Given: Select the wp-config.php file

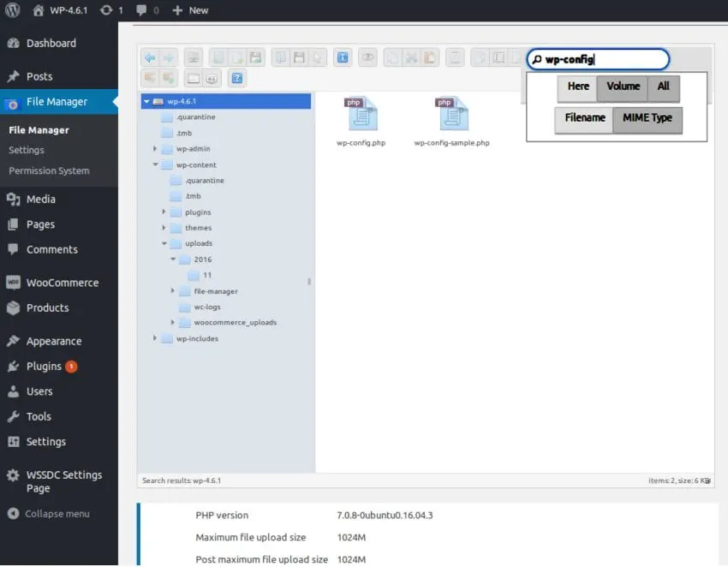Looking at the screenshot, I should 361,122.
